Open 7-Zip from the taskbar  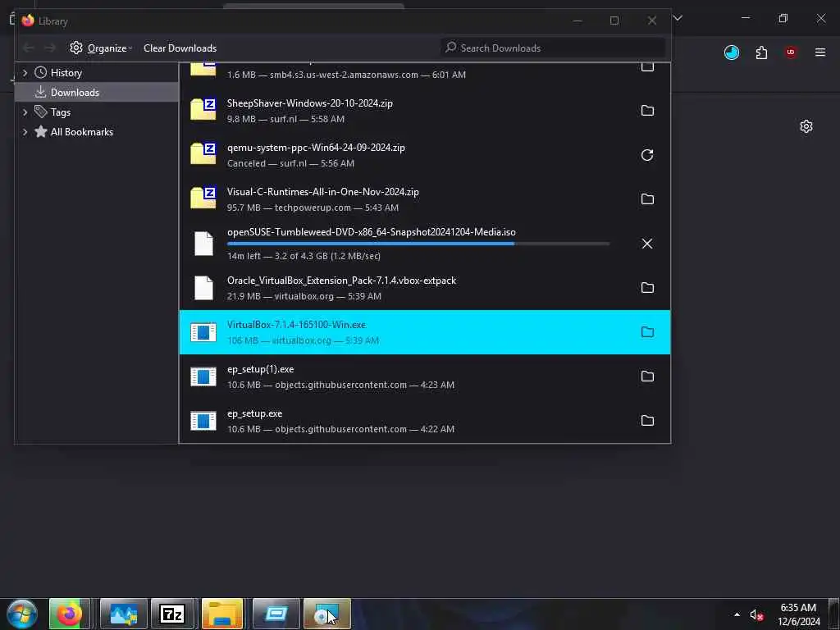click(x=172, y=614)
